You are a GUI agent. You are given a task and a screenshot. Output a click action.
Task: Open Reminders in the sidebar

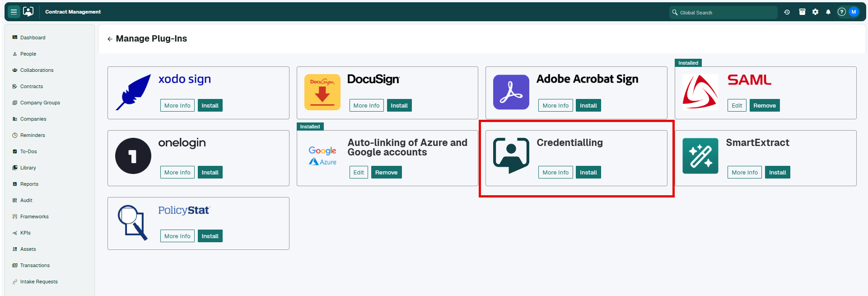[33, 135]
